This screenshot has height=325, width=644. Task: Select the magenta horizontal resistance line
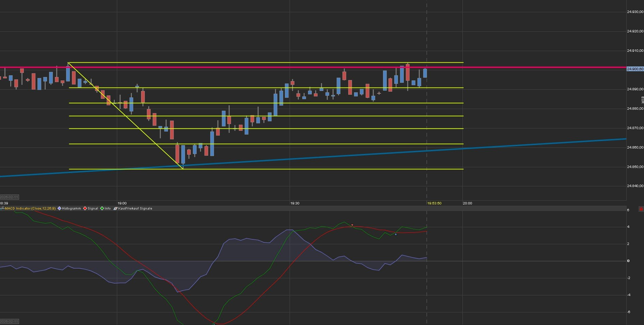[x=239, y=67]
